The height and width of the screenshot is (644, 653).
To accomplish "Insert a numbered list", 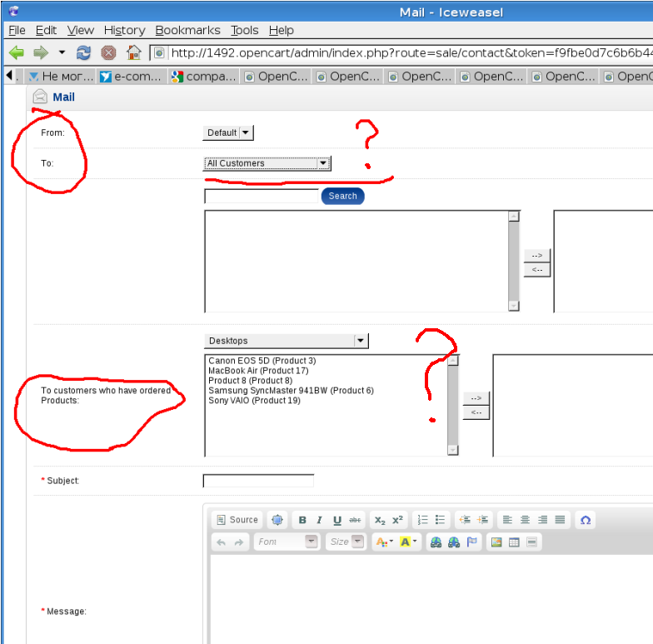I will pos(423,520).
